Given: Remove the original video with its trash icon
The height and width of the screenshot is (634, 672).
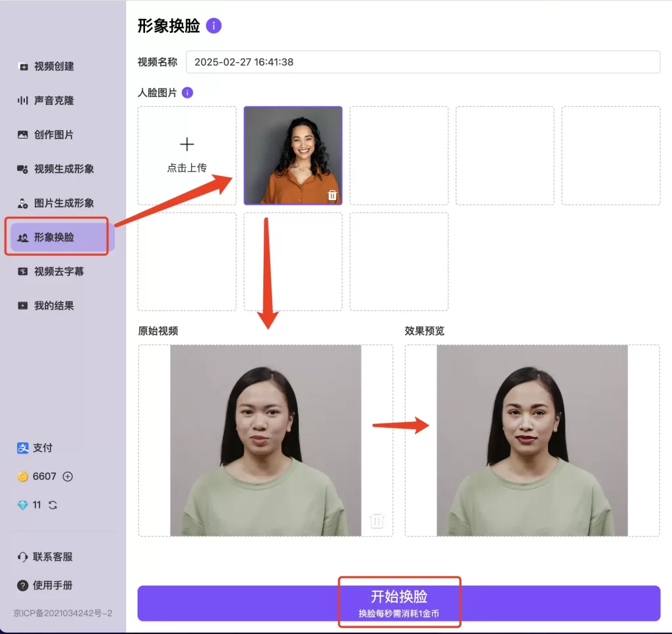Looking at the screenshot, I should tap(377, 521).
